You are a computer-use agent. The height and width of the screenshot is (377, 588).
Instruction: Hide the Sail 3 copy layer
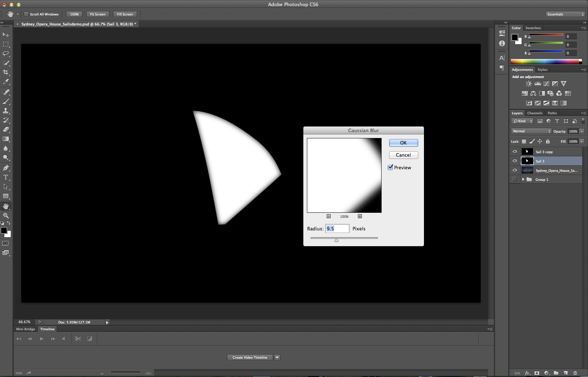point(515,152)
